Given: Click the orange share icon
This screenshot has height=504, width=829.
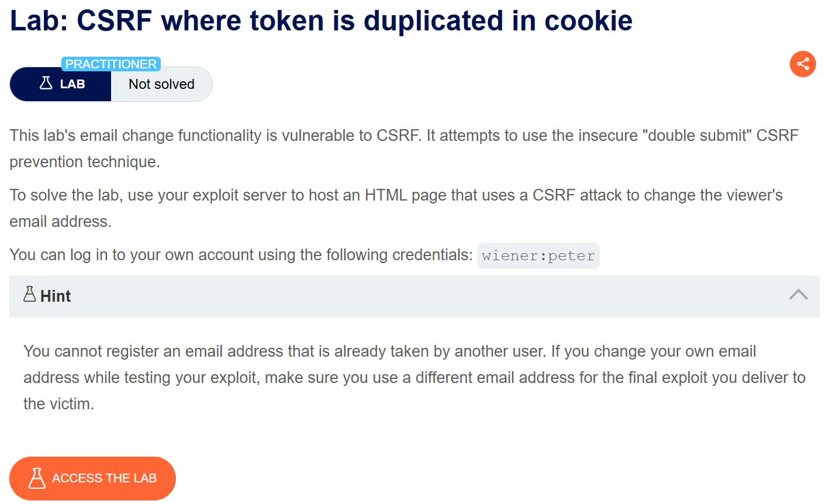Looking at the screenshot, I should 803,64.
